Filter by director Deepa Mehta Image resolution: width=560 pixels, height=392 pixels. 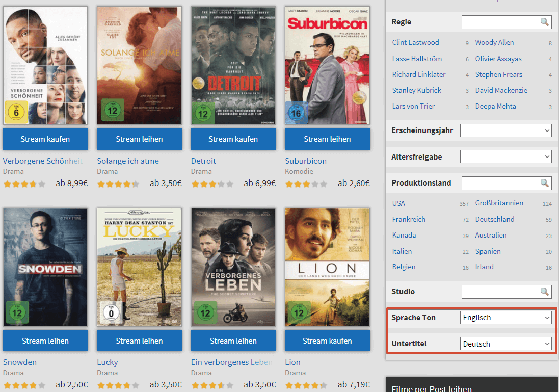[x=495, y=106]
